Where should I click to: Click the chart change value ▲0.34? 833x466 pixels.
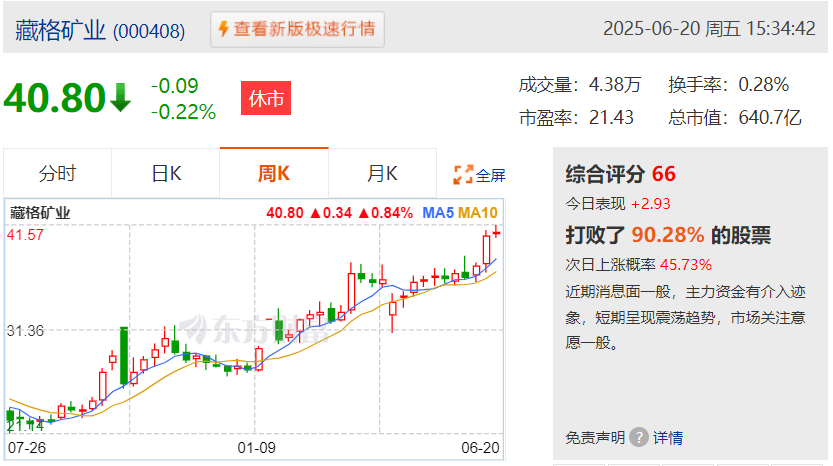tap(330, 213)
